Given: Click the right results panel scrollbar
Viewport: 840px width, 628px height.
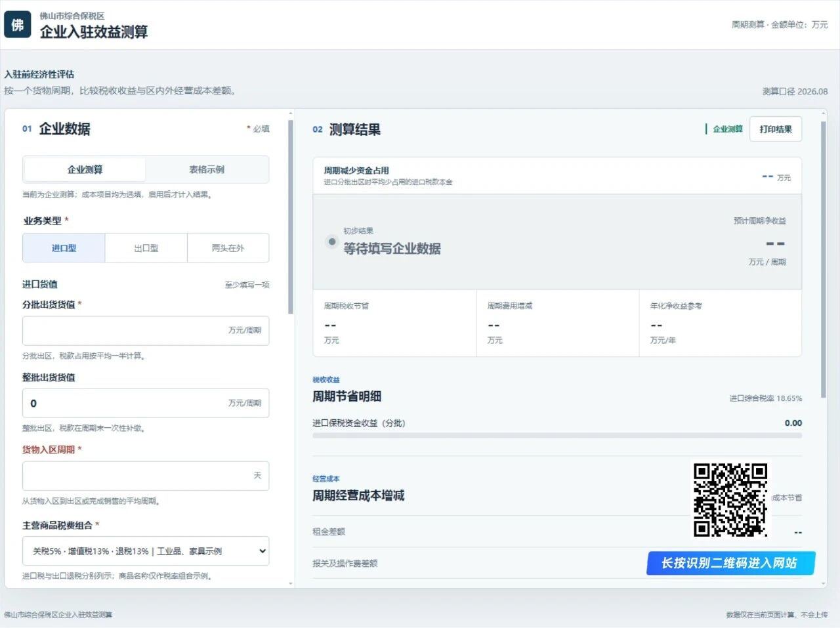Looking at the screenshot, I should 823,259.
